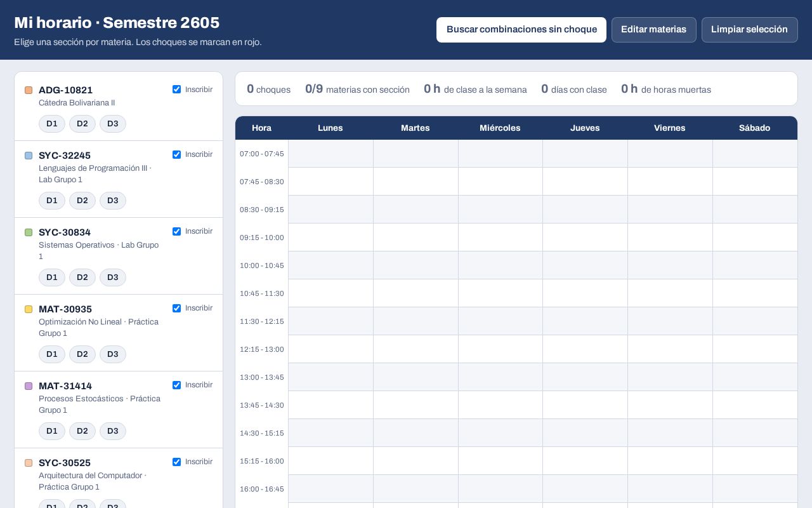Disable Inscribir for MAT-30935

point(176,308)
